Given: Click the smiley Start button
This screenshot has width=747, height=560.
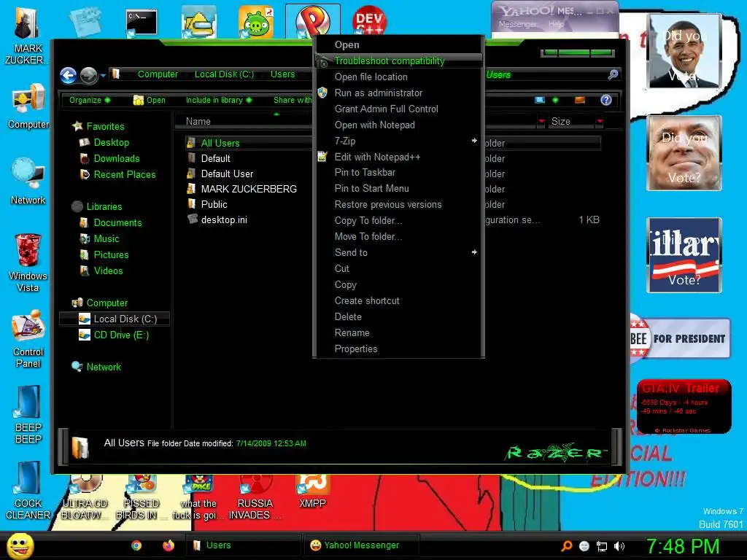Looking at the screenshot, I should point(20,546).
